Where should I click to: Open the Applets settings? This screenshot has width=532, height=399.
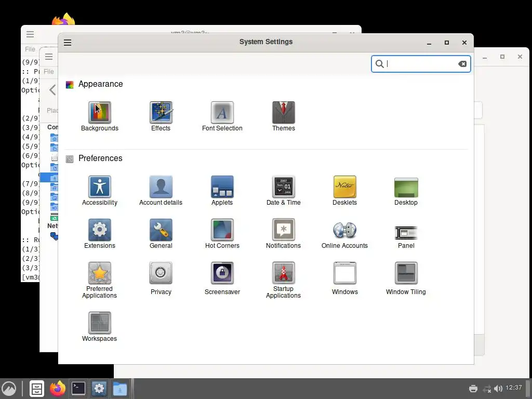[222, 190]
